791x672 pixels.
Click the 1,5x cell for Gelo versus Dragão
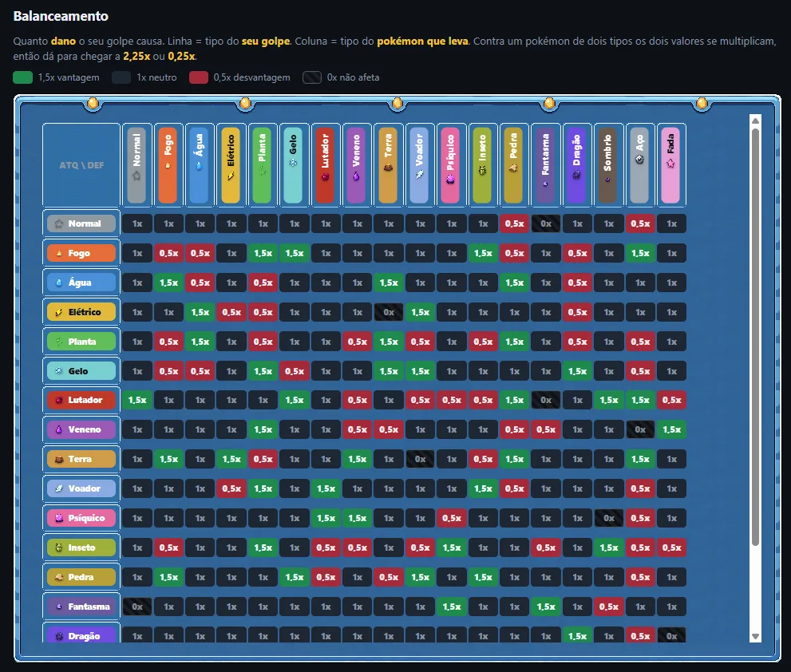pyautogui.click(x=577, y=371)
